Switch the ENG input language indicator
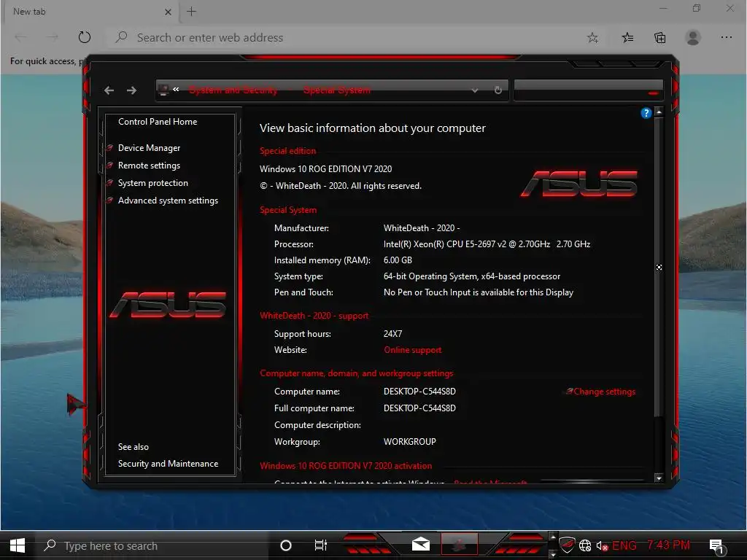 pyautogui.click(x=624, y=545)
